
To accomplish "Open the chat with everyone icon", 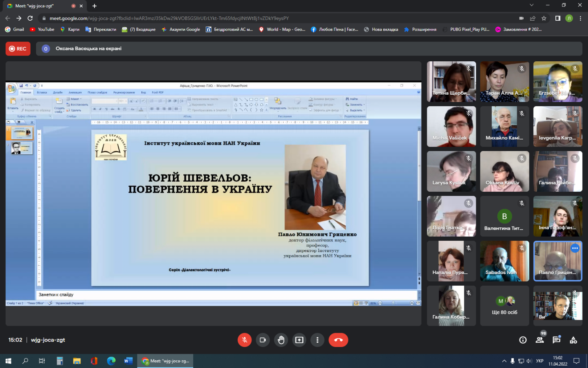I will pyautogui.click(x=557, y=340).
